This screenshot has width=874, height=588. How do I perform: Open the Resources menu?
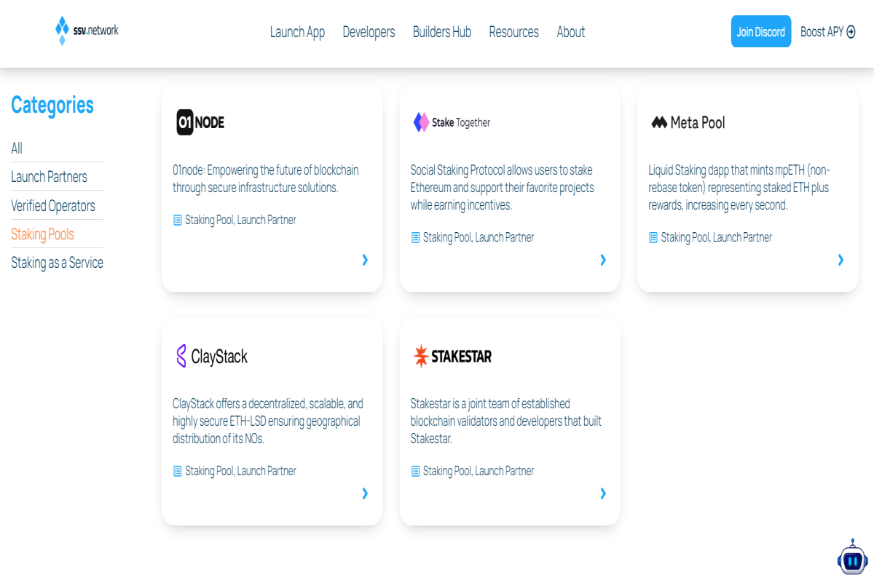pyautogui.click(x=513, y=32)
